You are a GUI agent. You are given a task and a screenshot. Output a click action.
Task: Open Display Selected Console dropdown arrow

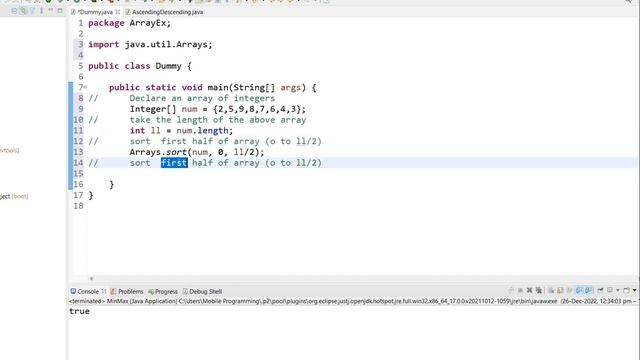click(x=618, y=290)
